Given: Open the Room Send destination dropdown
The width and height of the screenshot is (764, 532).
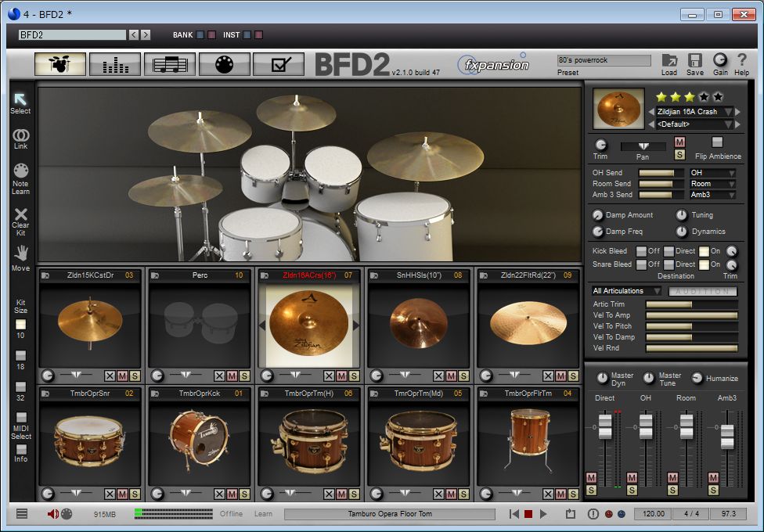Looking at the screenshot, I should (x=712, y=184).
